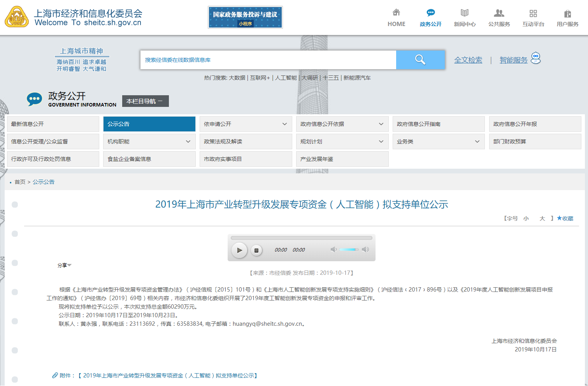The image size is (588, 386).
Task: Expand the 业务类 dropdown
Action: [477, 141]
